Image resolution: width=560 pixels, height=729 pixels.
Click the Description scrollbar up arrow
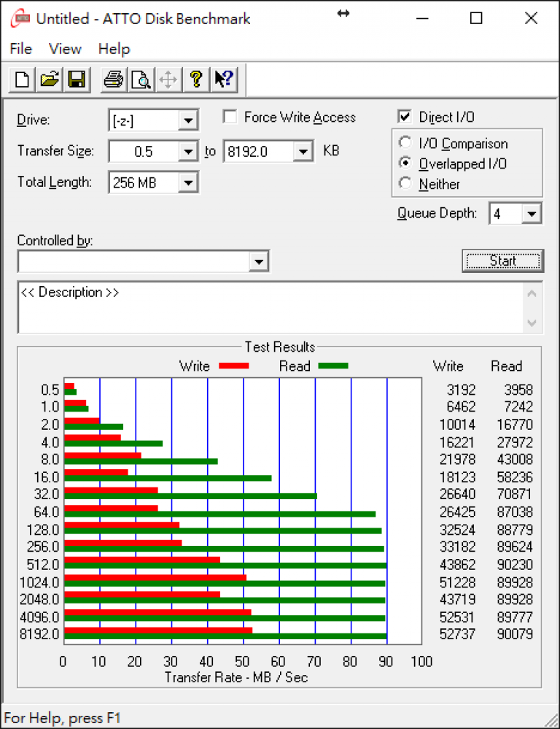(532, 293)
